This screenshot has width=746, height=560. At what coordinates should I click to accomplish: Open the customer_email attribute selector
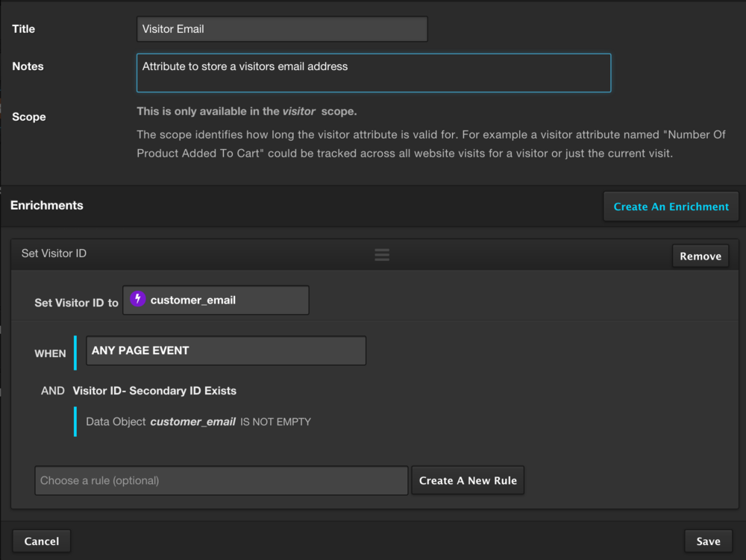pyautogui.click(x=216, y=300)
